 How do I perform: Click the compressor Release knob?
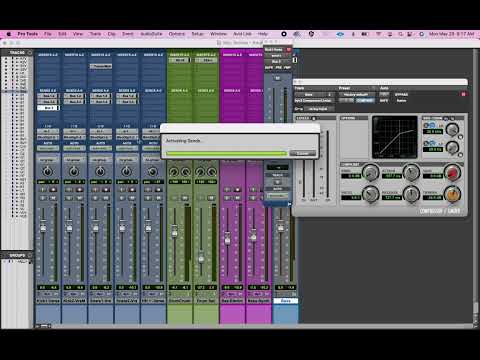coord(411,194)
